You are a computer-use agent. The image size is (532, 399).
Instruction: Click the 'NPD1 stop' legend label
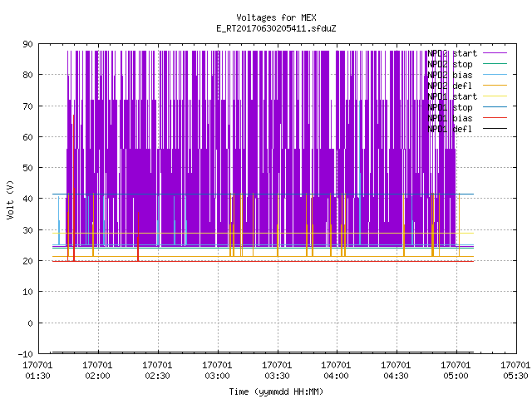click(x=450, y=107)
